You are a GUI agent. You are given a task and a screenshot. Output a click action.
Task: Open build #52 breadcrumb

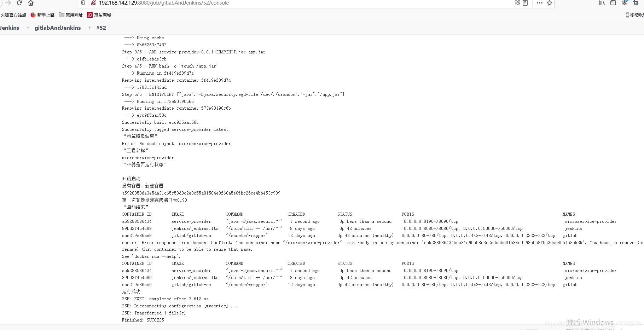tap(101, 28)
